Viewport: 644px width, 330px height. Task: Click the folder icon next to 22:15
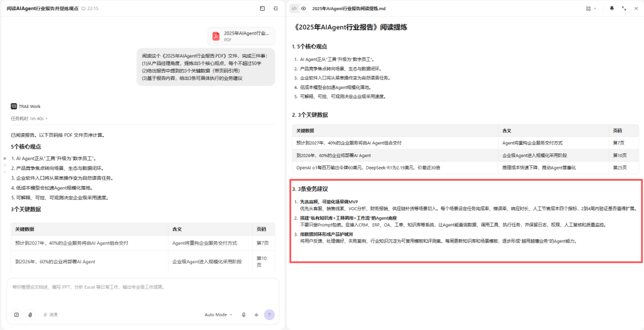(x=83, y=8)
